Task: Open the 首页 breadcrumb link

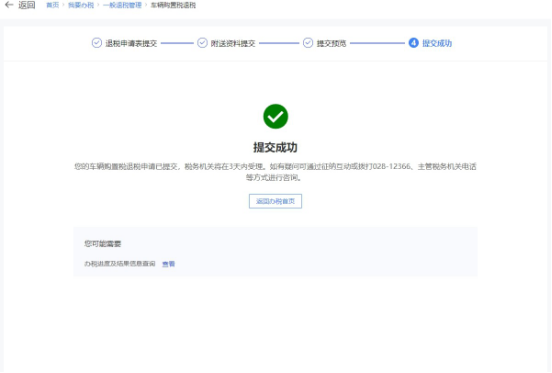Action: (x=53, y=5)
